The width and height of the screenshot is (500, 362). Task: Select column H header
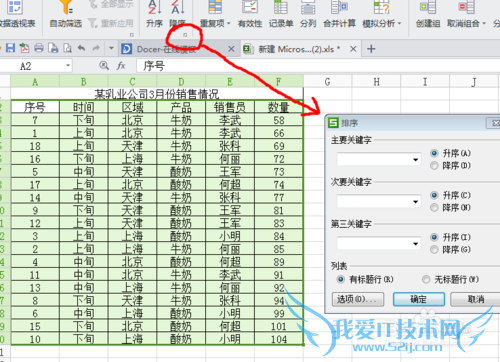coord(376,82)
